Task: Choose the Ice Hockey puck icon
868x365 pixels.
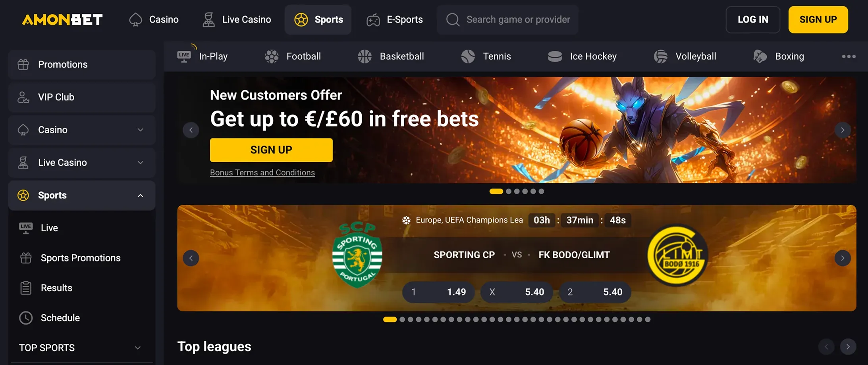Action: pyautogui.click(x=555, y=56)
